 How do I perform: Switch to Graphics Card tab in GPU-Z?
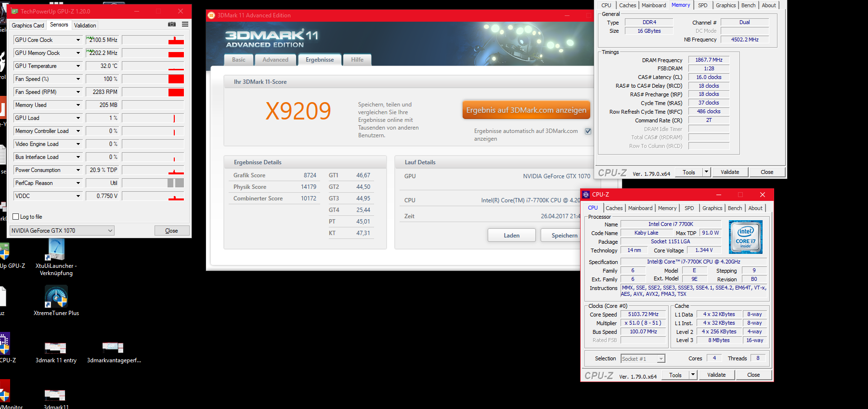coord(28,26)
